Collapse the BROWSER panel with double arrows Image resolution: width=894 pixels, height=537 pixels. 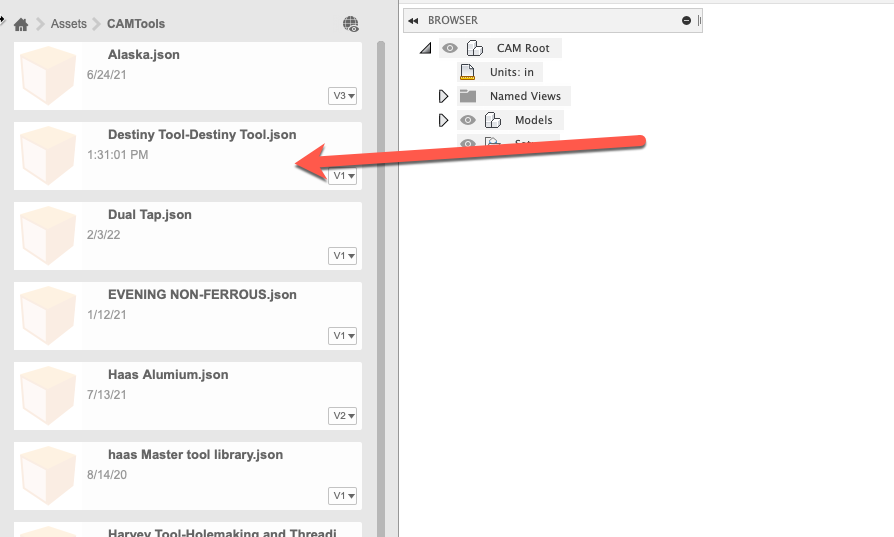pos(413,21)
